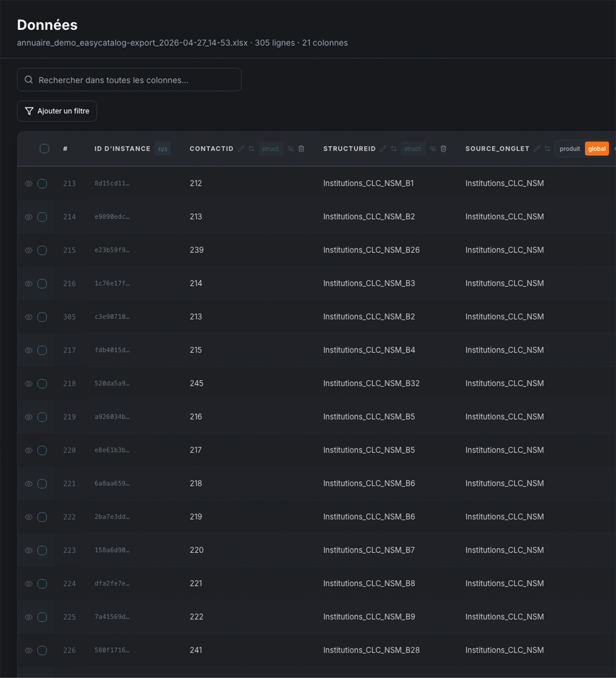The width and height of the screenshot is (616, 678).
Task: Click contact ID value 245
Action: pos(196,383)
